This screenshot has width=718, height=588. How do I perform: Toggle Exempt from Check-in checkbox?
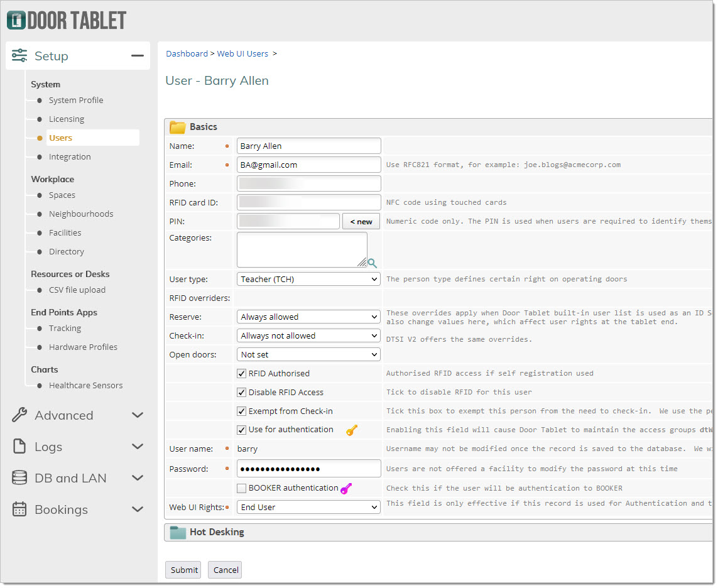(x=241, y=411)
